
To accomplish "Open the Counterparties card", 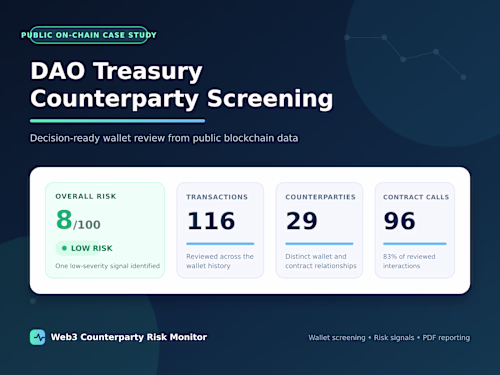I will [319, 230].
